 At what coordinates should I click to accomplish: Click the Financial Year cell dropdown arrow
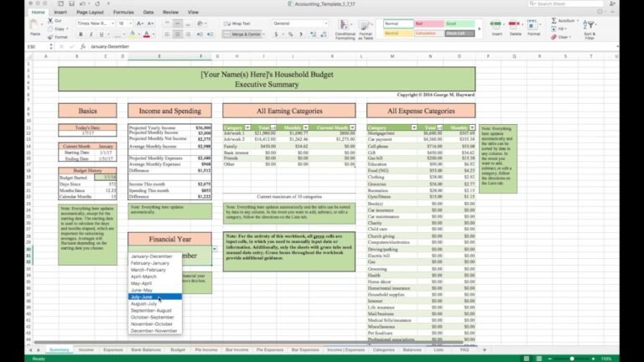point(215,249)
